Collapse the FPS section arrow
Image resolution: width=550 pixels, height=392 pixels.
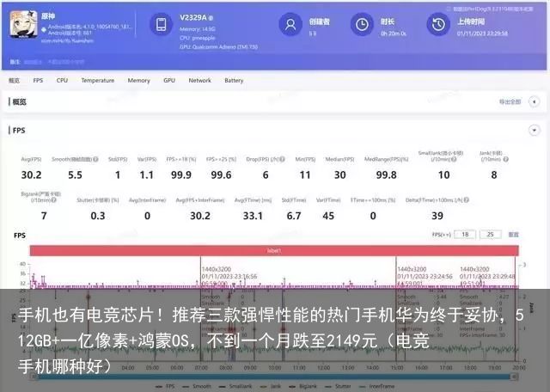click(x=534, y=131)
